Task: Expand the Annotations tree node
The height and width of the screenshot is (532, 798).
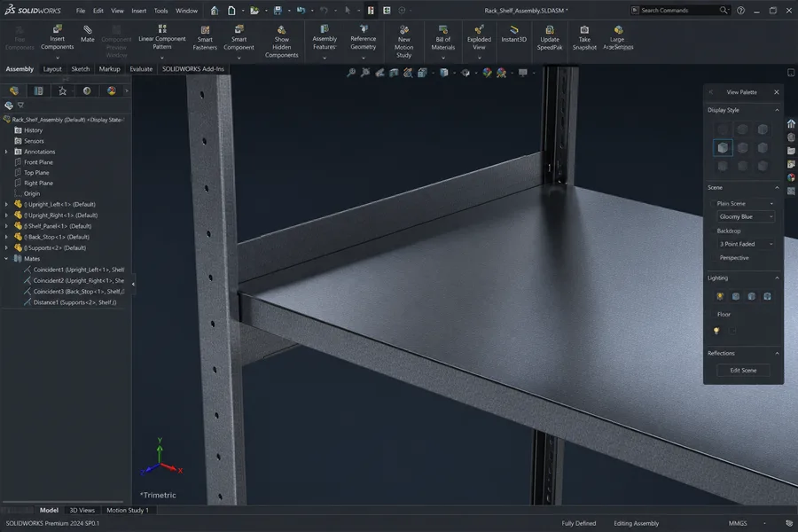Action: (6, 152)
